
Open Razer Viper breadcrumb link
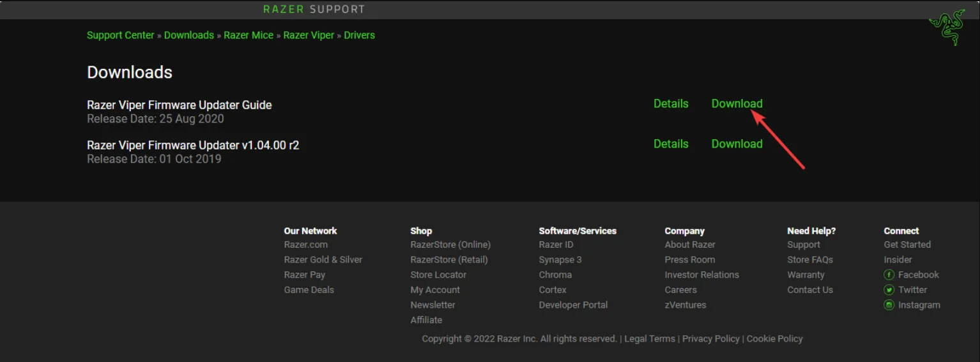tap(309, 35)
